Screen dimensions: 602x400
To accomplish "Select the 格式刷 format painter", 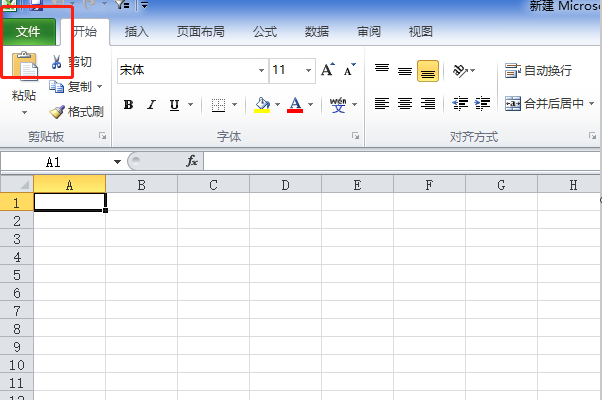I will pyautogui.click(x=76, y=112).
